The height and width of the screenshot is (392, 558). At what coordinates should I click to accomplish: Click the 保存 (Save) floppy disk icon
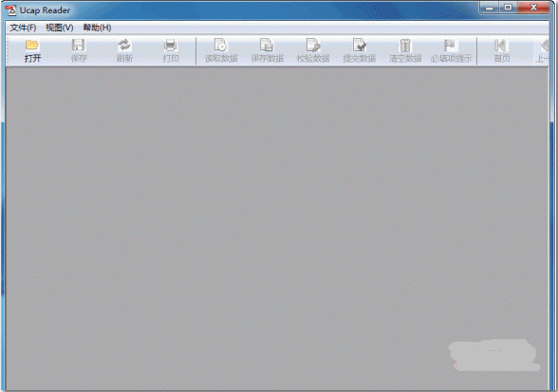78,46
